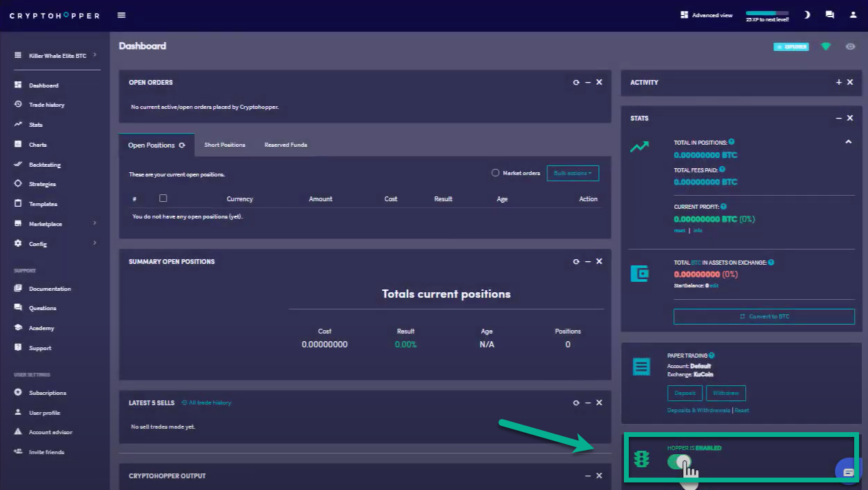Image resolution: width=868 pixels, height=490 pixels.
Task: Add new item in Activity panel
Action: click(839, 83)
